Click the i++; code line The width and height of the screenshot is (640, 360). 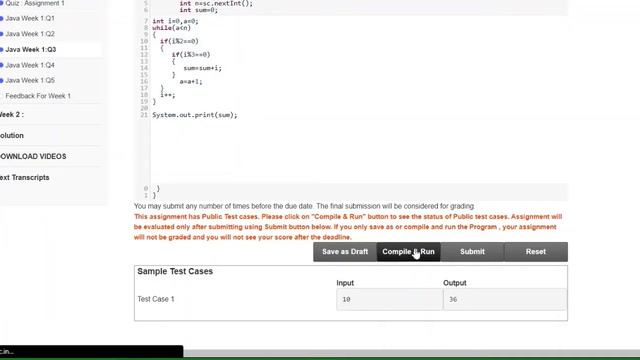point(167,95)
